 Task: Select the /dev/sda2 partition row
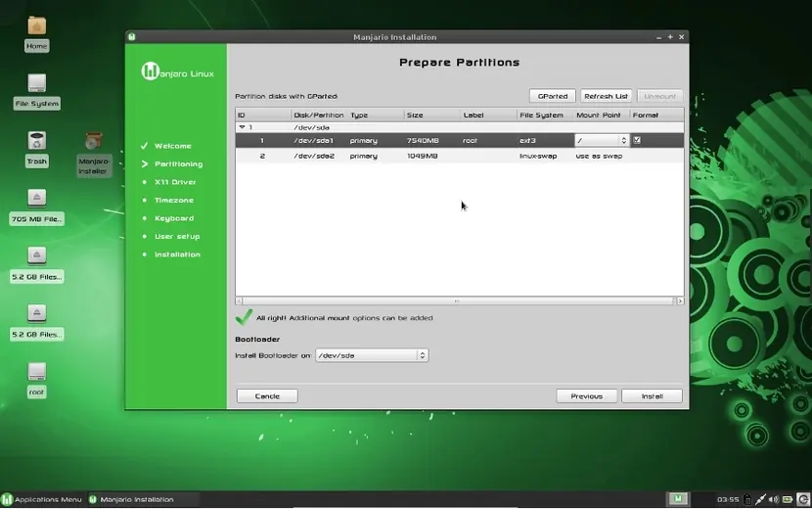point(460,156)
